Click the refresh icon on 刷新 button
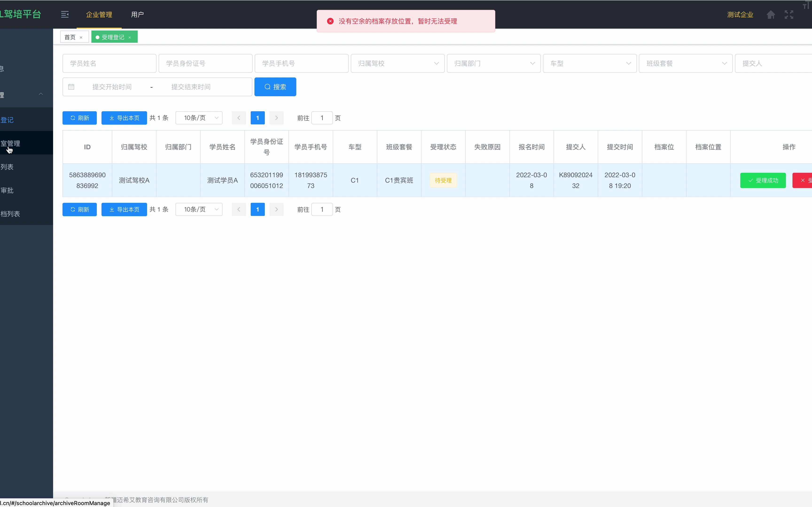812x507 pixels. (73, 118)
